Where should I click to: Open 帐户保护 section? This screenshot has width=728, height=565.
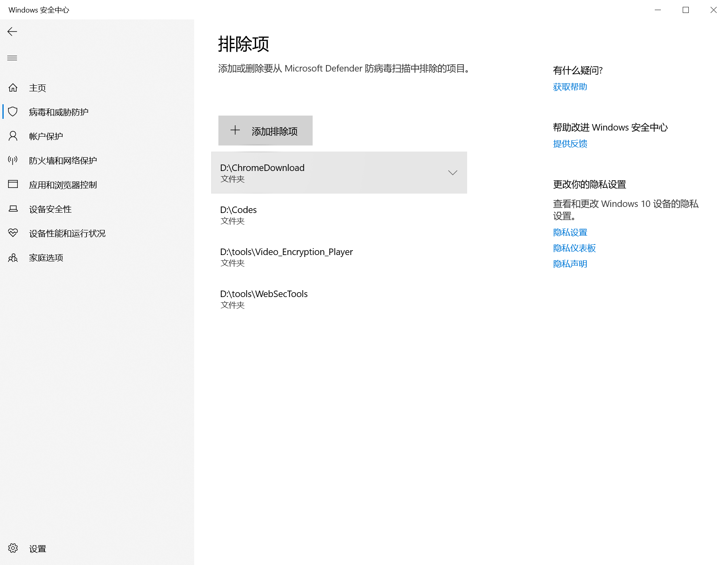(97, 136)
